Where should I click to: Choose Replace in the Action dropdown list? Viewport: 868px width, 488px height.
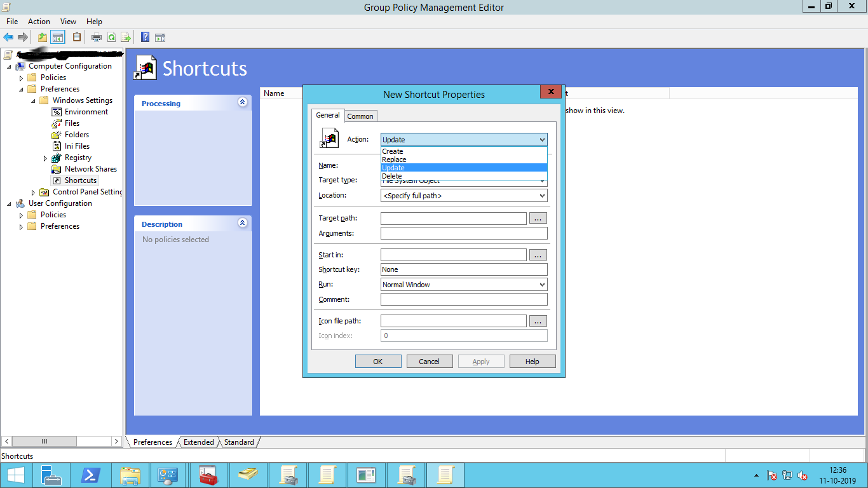point(394,159)
